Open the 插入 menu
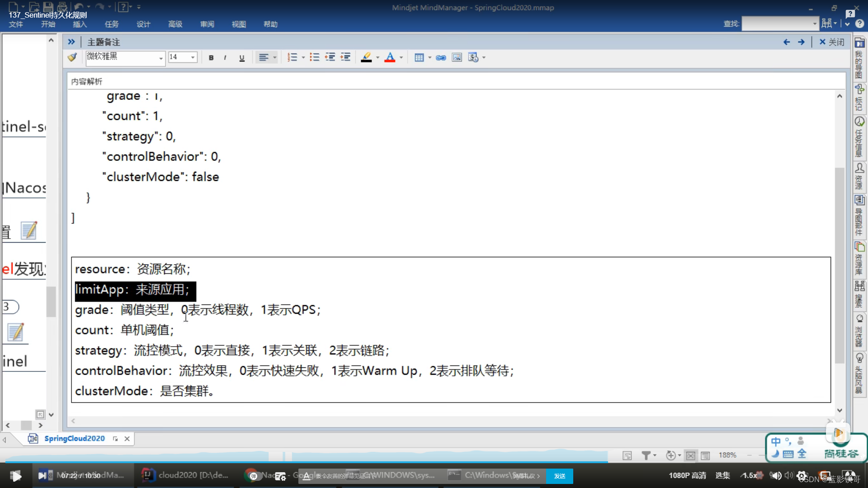The image size is (868, 488). tap(80, 24)
